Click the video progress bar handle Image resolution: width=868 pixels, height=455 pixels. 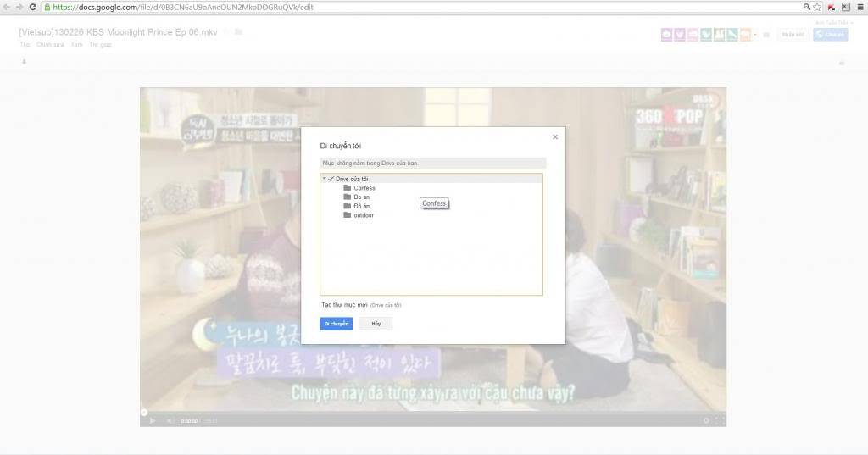(x=144, y=413)
